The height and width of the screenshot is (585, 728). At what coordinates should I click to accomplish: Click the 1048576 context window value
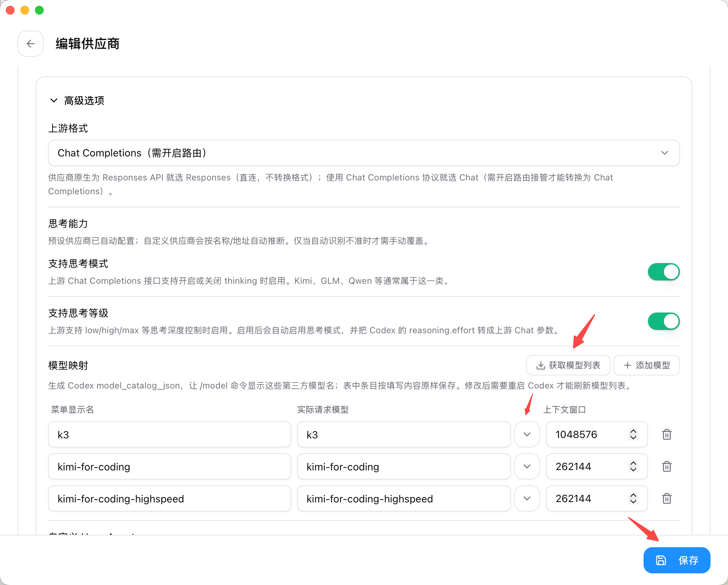[x=576, y=434]
